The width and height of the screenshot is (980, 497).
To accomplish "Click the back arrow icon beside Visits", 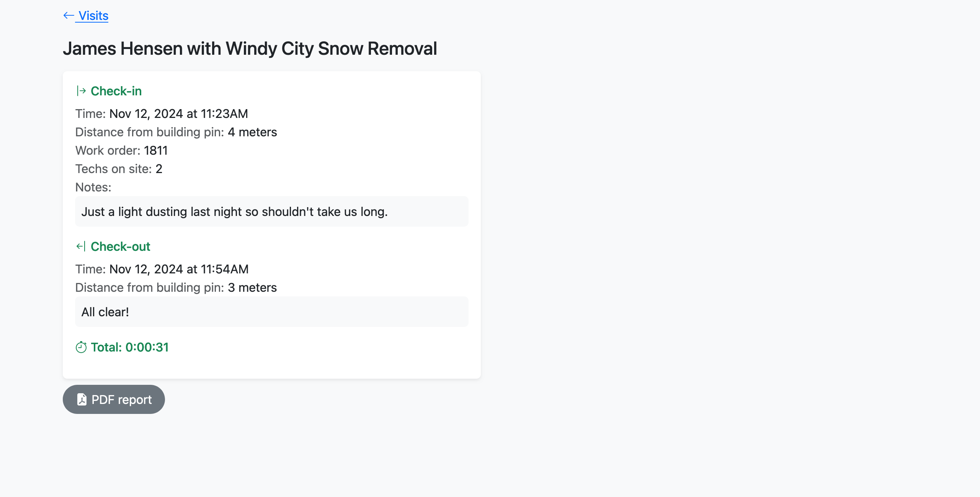I will pos(69,16).
